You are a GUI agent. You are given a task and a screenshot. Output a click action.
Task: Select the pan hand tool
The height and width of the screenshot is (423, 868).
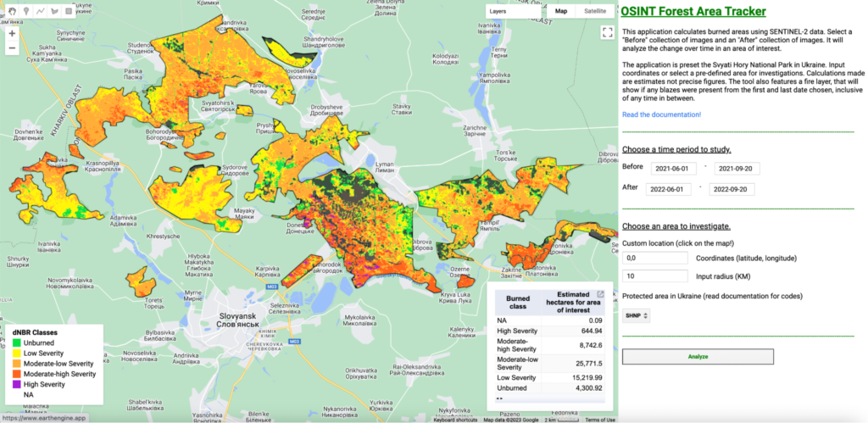pos(11,12)
